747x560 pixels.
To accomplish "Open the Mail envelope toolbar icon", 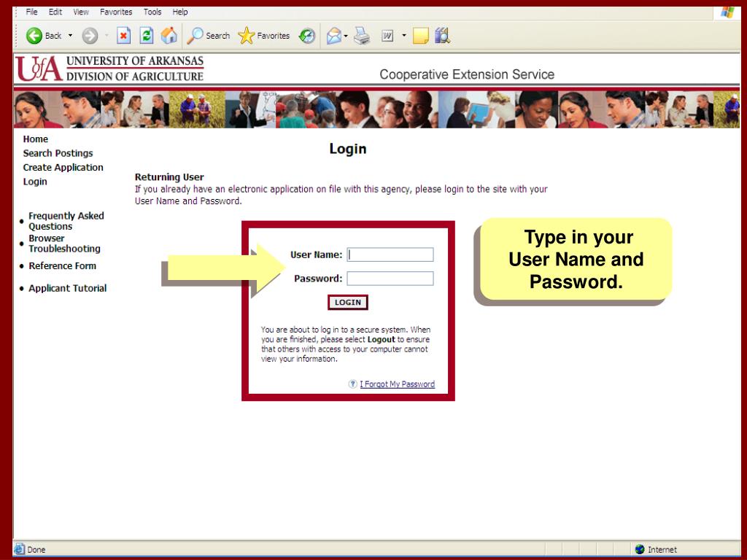I will pyautogui.click(x=334, y=36).
